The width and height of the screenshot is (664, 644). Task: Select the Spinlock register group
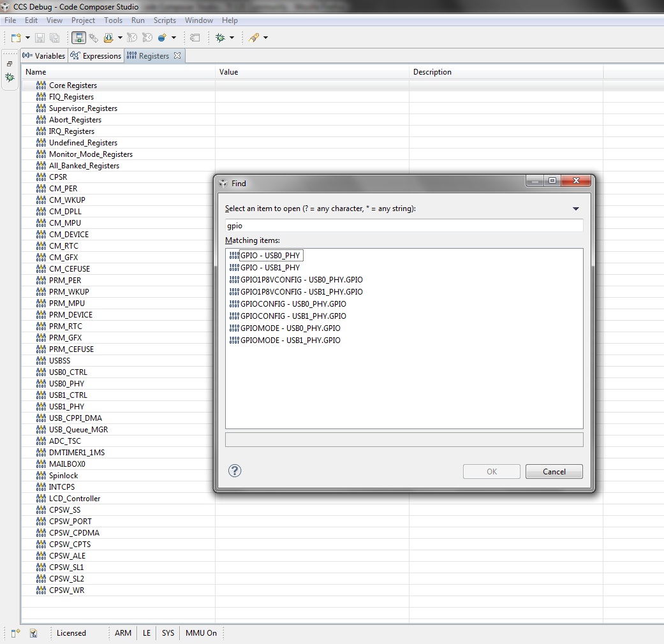64,476
